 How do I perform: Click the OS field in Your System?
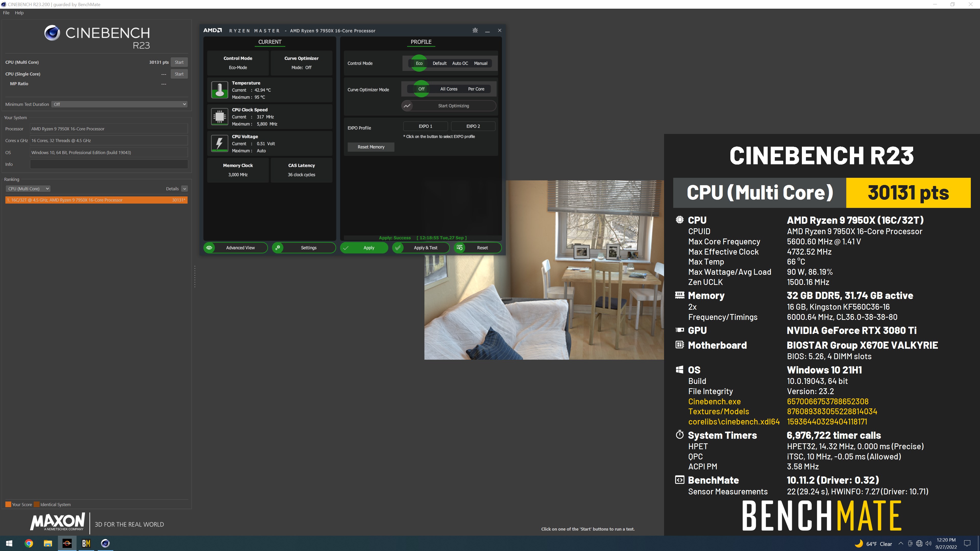click(x=109, y=153)
